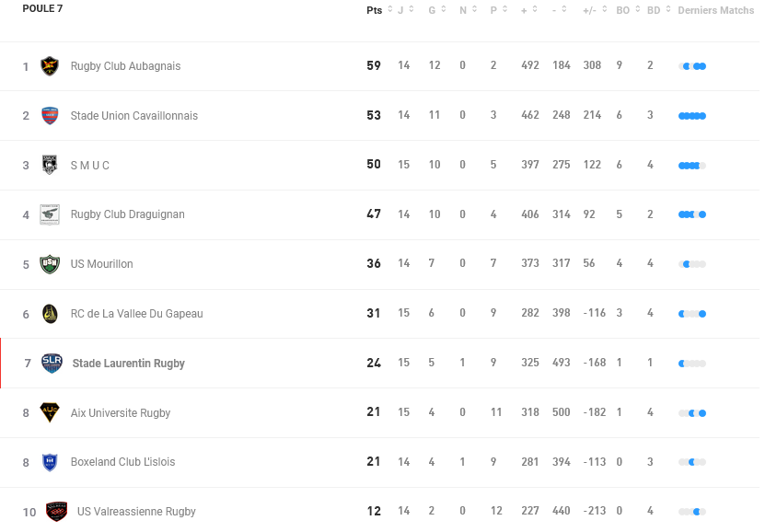Image resolution: width=777 pixels, height=532 pixels.
Task: Click the POULE 7 heading
Action: coord(42,9)
